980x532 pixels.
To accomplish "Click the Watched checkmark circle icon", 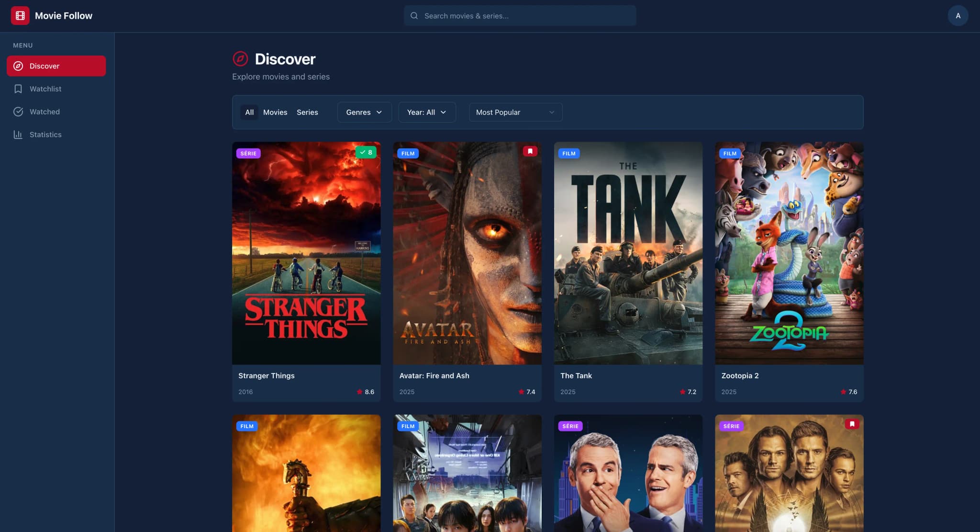I will tap(18, 112).
